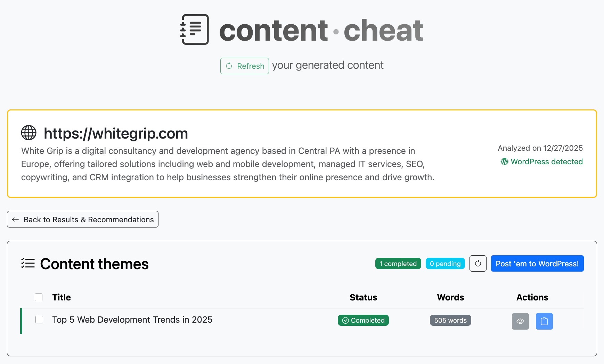The image size is (604, 364).
Task: View the article using the eye icon
Action: click(x=520, y=321)
